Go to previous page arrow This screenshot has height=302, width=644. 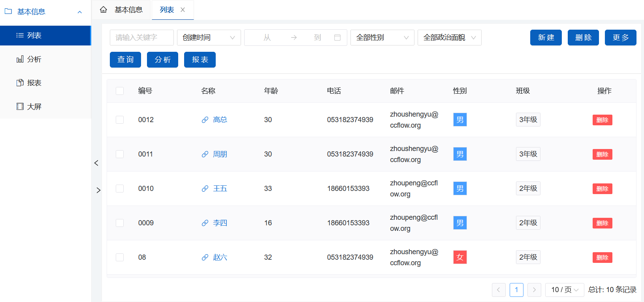click(x=499, y=290)
